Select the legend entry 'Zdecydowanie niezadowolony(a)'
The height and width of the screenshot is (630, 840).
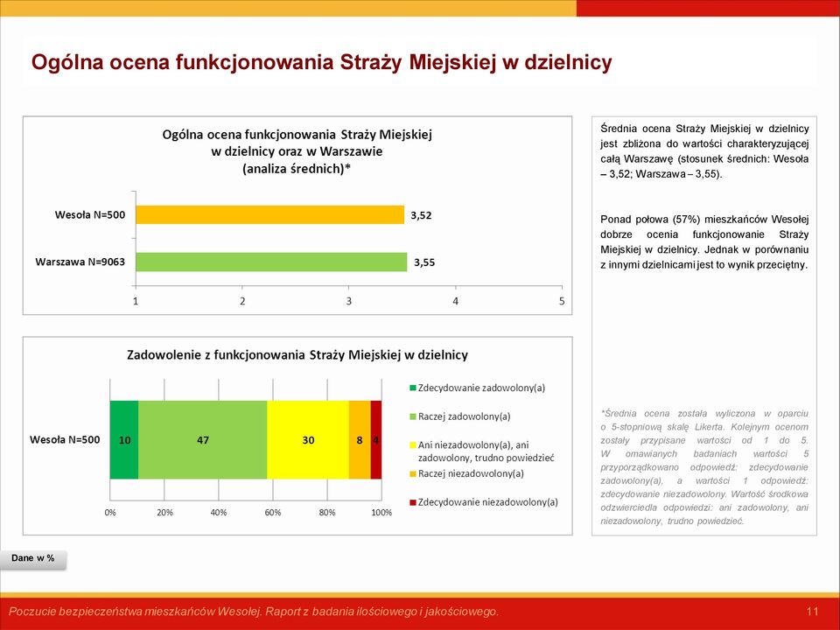click(484, 502)
